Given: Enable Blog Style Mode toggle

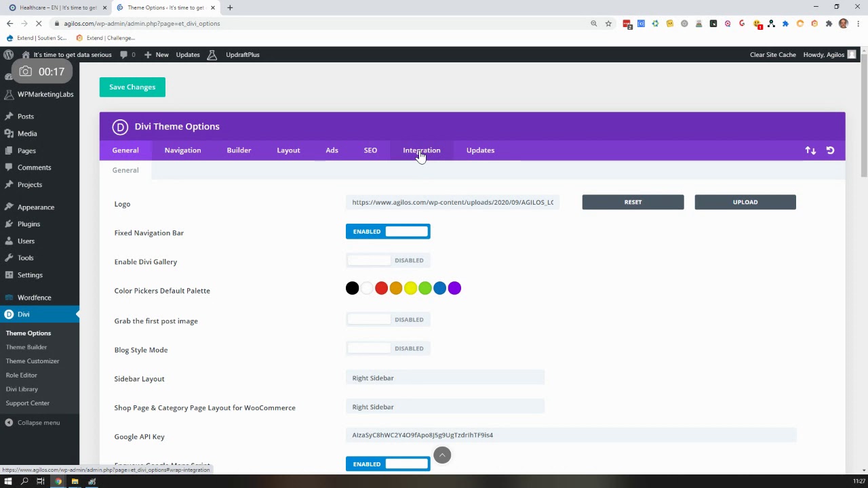Looking at the screenshot, I should point(388,348).
